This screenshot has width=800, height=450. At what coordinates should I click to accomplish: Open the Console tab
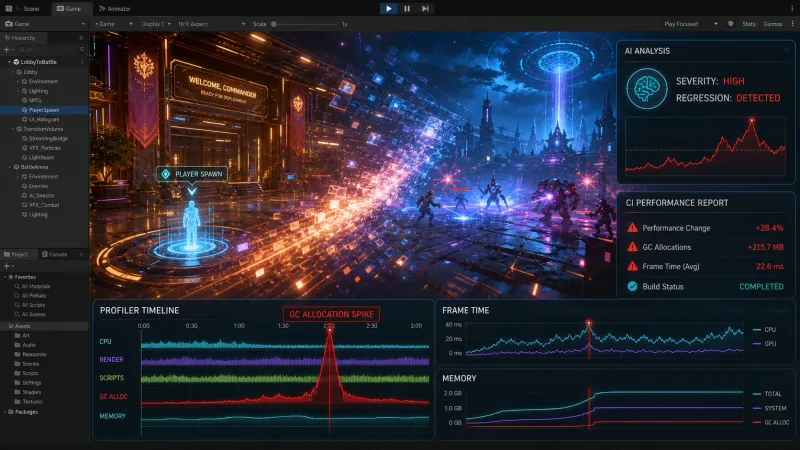(55, 254)
